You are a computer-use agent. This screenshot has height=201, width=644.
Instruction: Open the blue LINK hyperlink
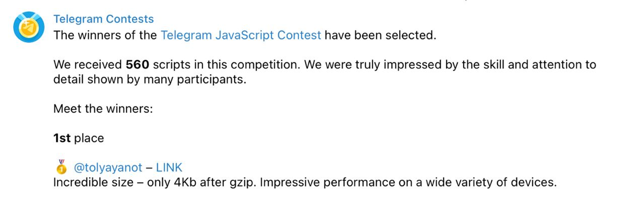tap(170, 167)
